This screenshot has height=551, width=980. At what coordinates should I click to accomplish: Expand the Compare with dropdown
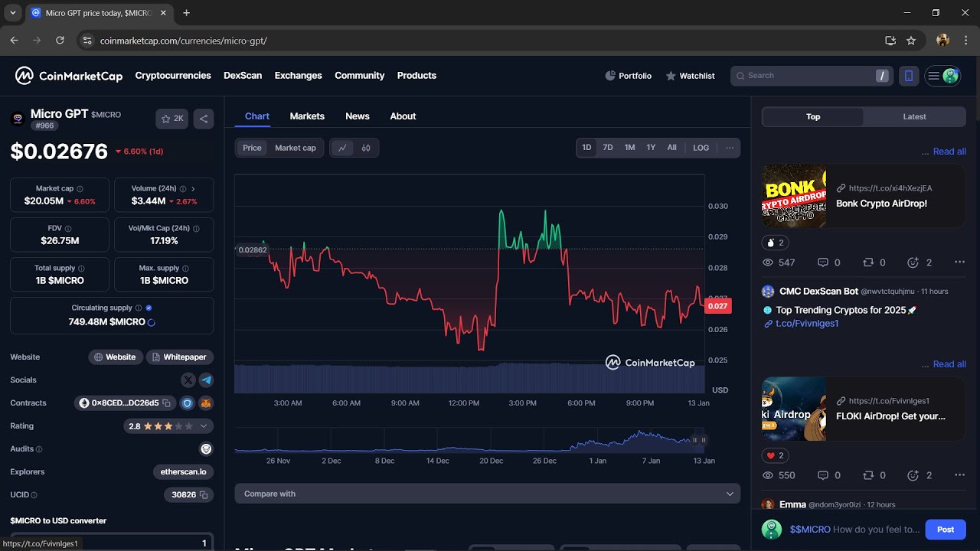tap(488, 494)
